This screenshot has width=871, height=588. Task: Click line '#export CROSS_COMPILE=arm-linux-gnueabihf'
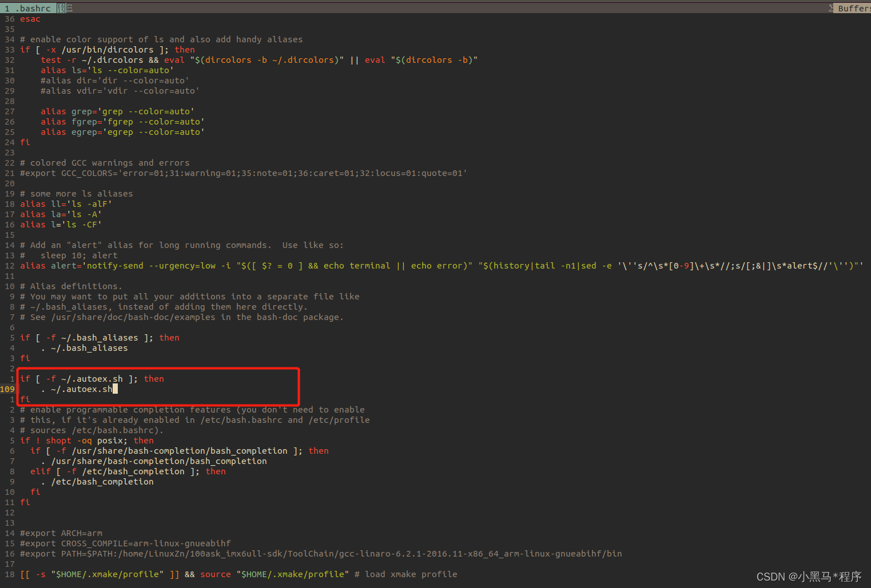125,543
